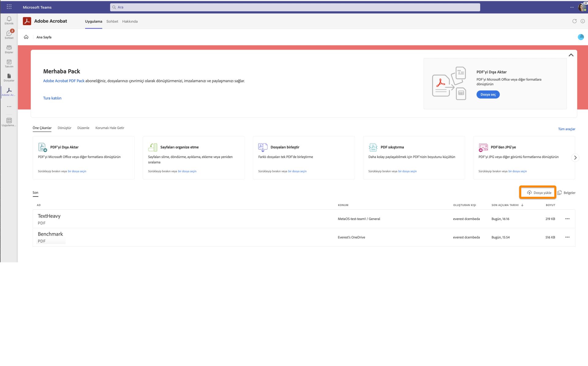This screenshot has height=366, width=588.
Task: Sort by Son Açılma Tarihi column
Action: [x=507, y=205]
